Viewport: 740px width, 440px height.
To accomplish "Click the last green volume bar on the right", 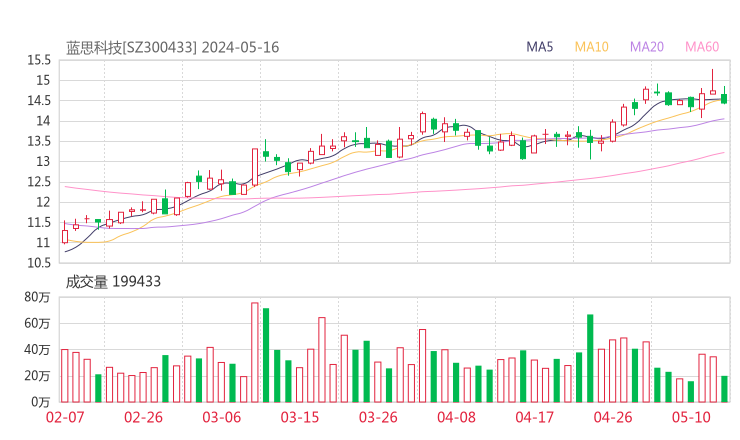I will tap(724, 389).
